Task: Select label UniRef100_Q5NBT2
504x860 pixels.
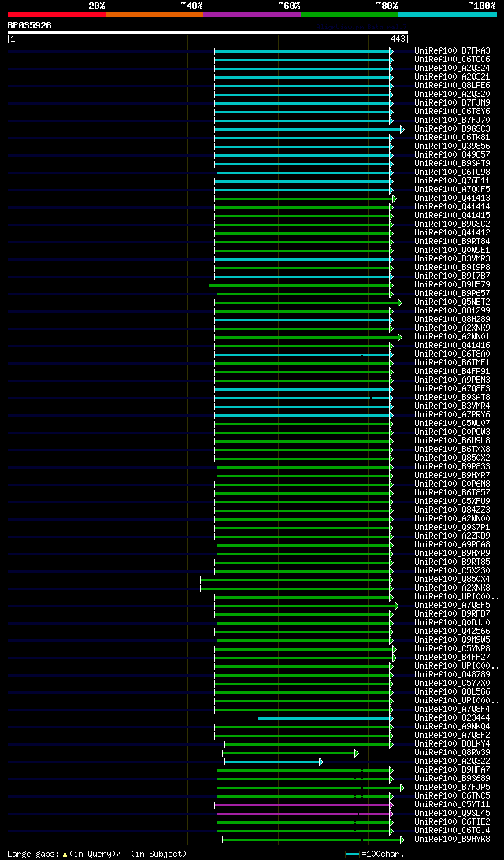Action: point(453,302)
